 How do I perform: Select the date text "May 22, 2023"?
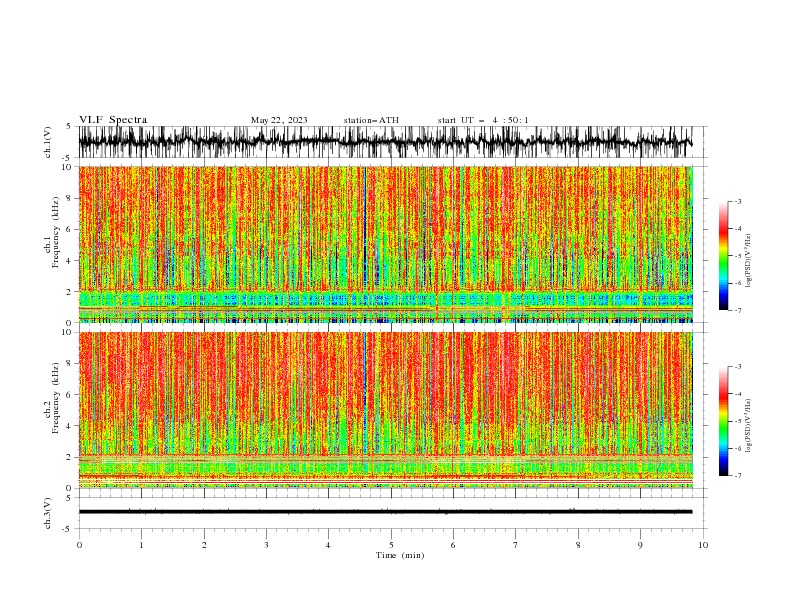pyautogui.click(x=279, y=120)
